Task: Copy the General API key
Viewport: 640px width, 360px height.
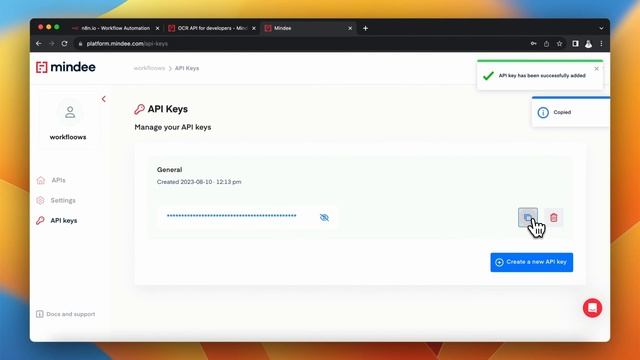Action: click(x=527, y=217)
